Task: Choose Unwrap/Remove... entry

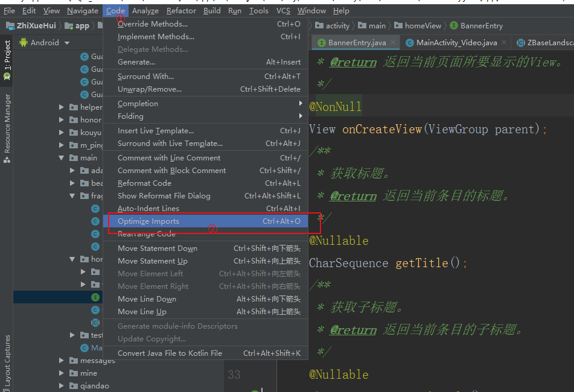Action: [205, 89]
